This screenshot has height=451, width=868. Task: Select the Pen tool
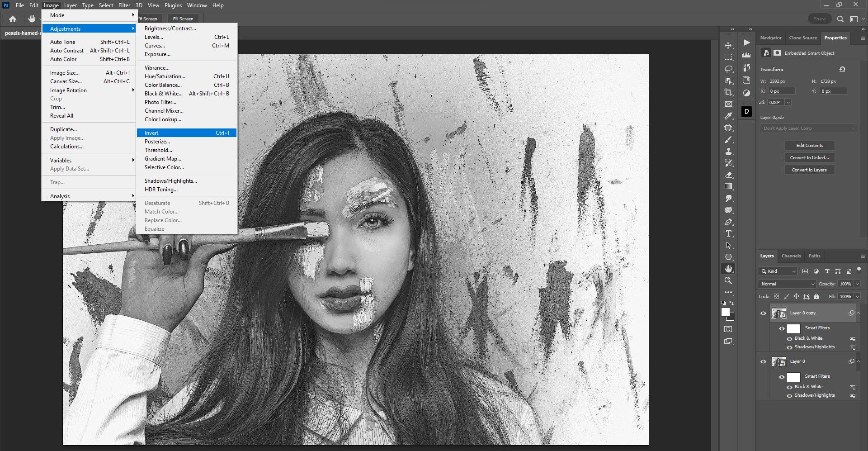point(728,222)
